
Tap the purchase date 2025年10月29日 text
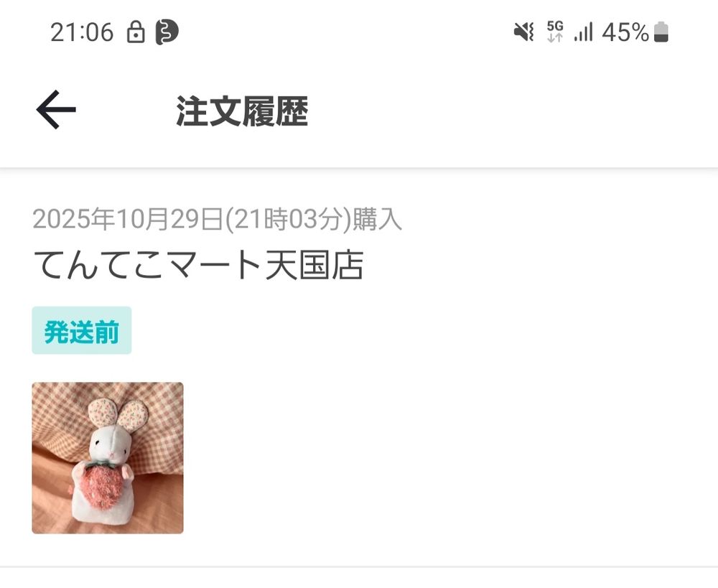128,219
